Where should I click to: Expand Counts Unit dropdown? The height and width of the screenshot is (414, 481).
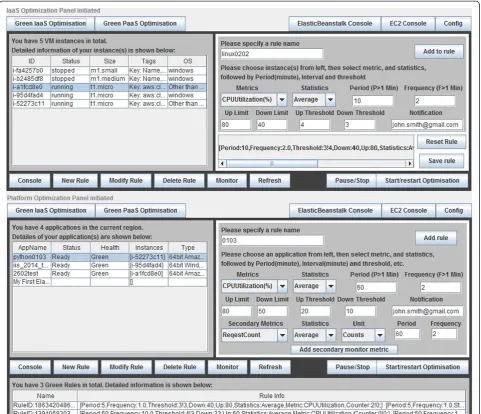pyautogui.click(x=380, y=335)
